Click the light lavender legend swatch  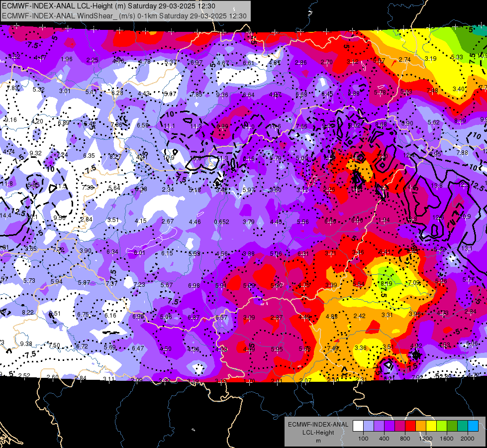point(369,426)
